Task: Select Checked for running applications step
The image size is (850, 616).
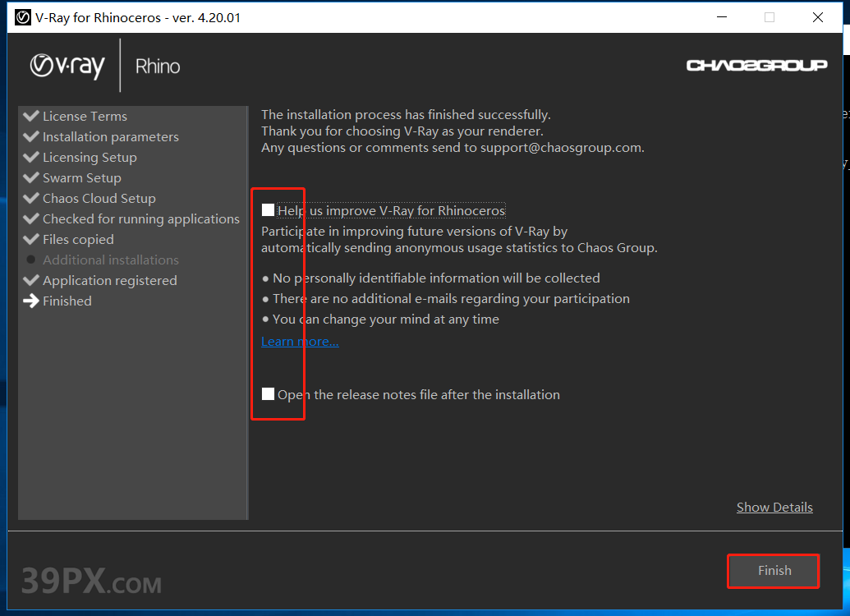Action: [140, 218]
